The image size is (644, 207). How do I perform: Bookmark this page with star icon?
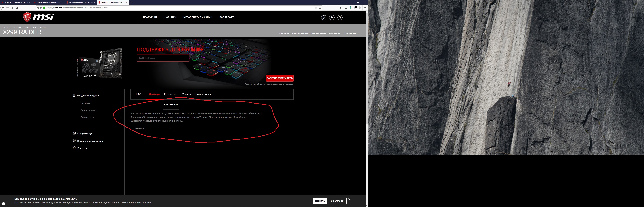(320, 8)
